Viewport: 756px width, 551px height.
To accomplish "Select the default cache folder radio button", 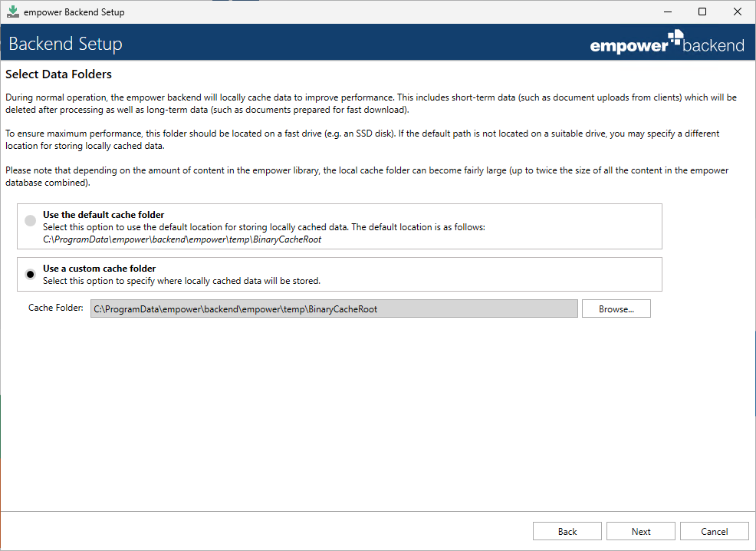I will coord(31,221).
